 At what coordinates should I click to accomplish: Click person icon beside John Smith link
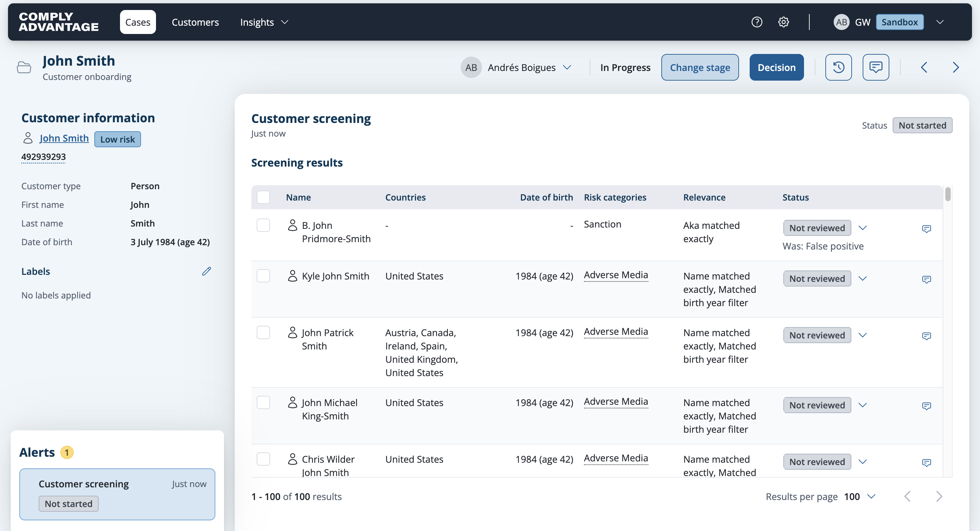28,138
